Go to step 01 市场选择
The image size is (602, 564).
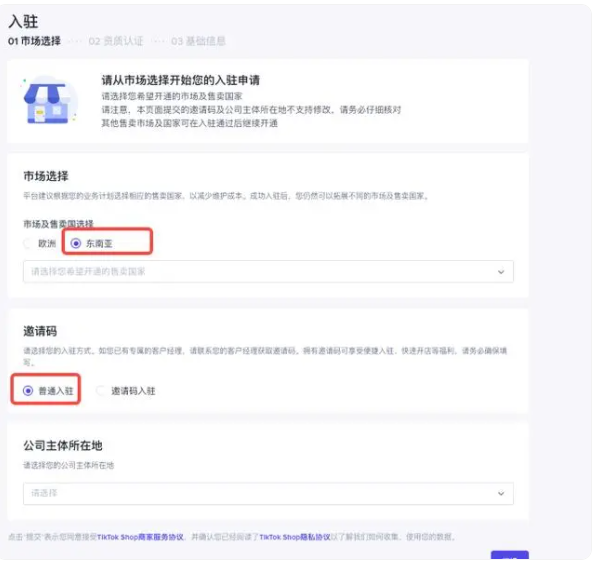(34, 41)
